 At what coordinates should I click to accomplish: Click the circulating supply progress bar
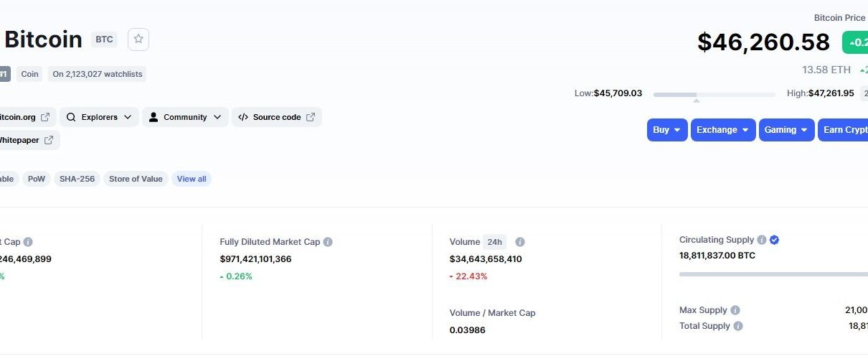pos(773,274)
